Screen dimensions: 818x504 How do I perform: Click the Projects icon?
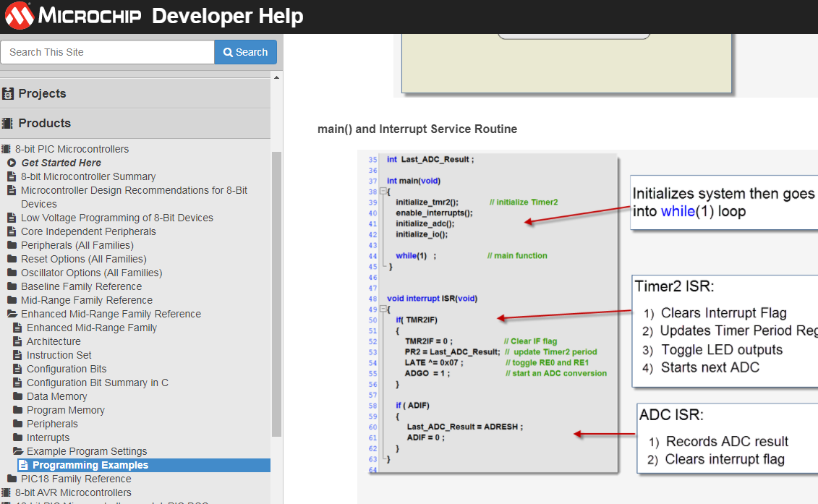pyautogui.click(x=8, y=94)
